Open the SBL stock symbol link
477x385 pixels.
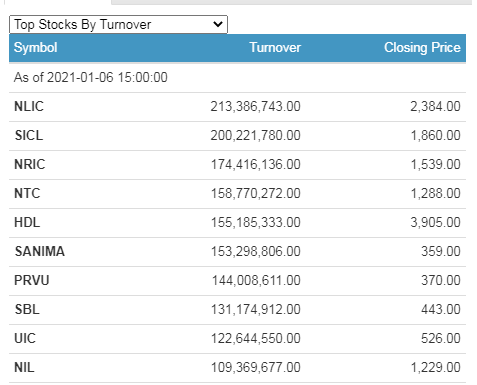pyautogui.click(x=27, y=310)
